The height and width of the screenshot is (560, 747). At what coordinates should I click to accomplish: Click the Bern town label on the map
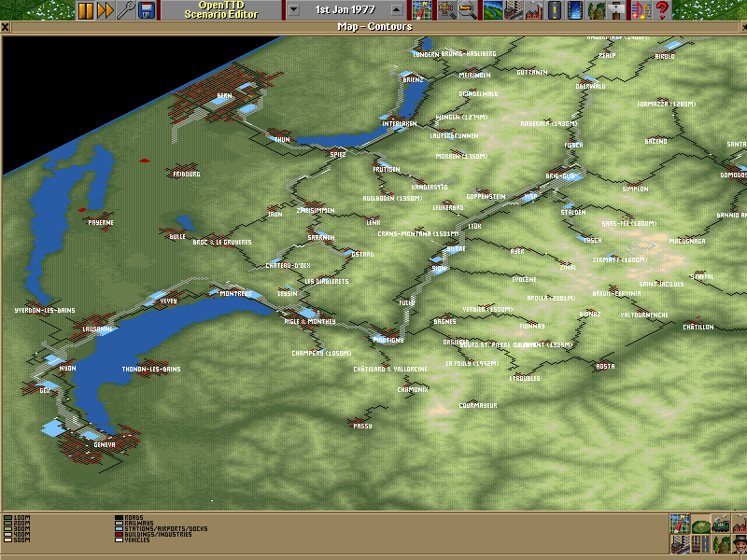click(224, 96)
